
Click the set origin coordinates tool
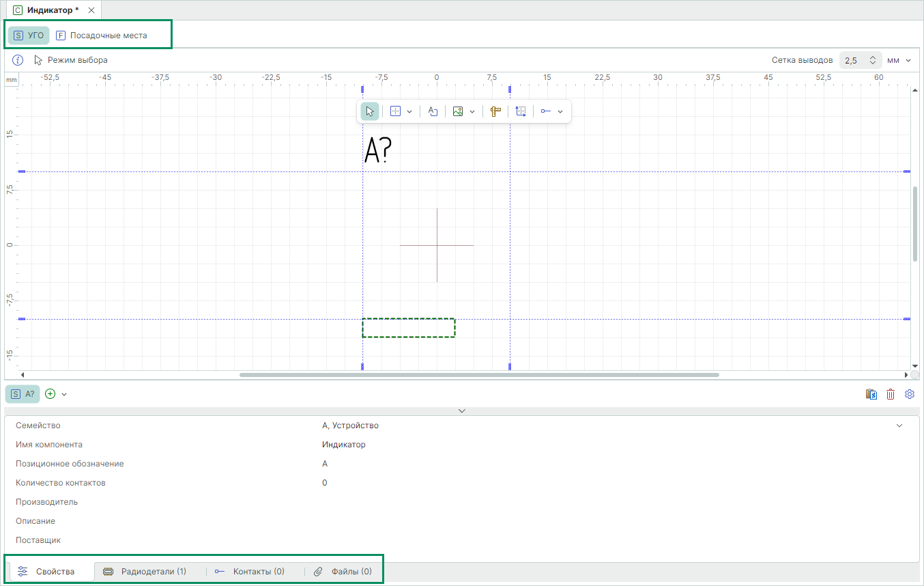click(521, 111)
